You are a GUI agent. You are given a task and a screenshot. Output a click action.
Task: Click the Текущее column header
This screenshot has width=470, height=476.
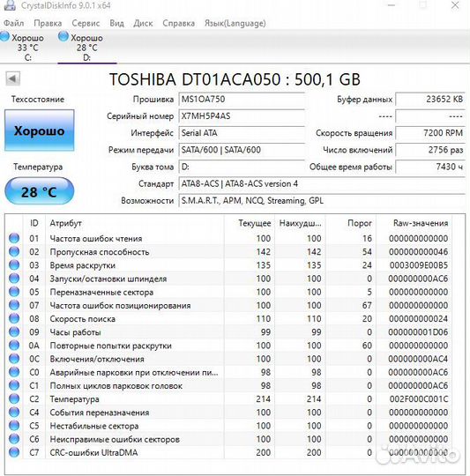(250, 223)
